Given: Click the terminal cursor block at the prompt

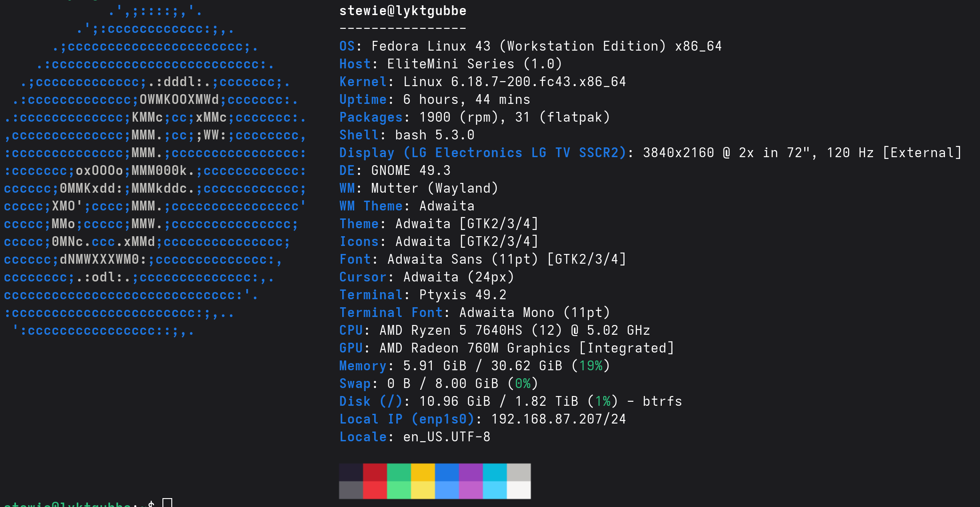Looking at the screenshot, I should 167,503.
